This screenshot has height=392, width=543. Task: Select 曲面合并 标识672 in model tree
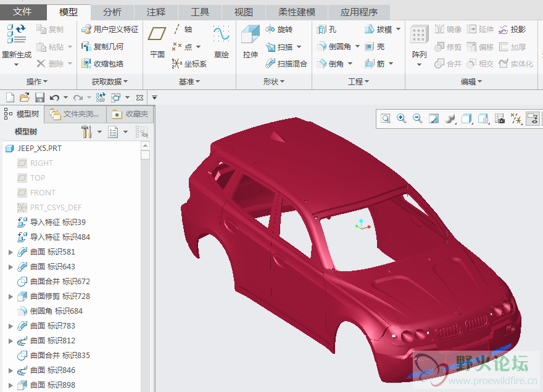pos(53,282)
